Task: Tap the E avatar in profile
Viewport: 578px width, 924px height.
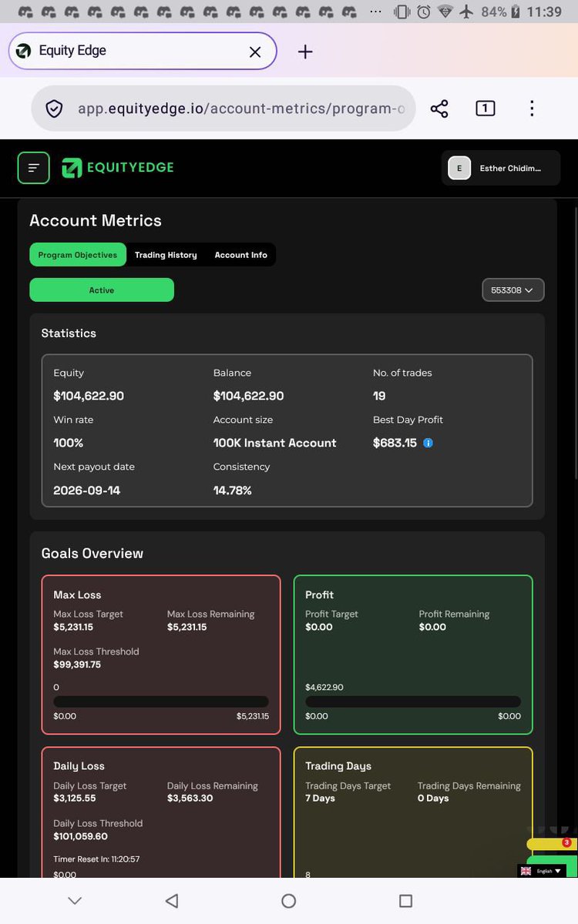Action: pos(459,168)
